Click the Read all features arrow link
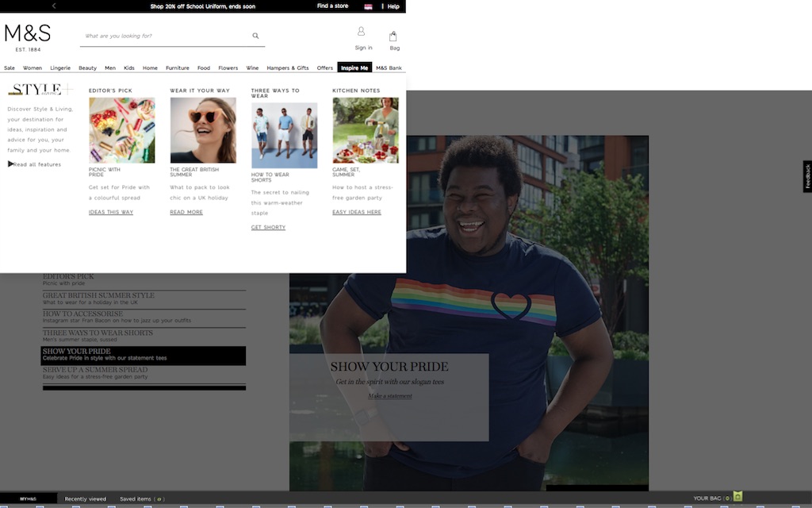Viewport: 812px width, 508px height. pos(35,164)
